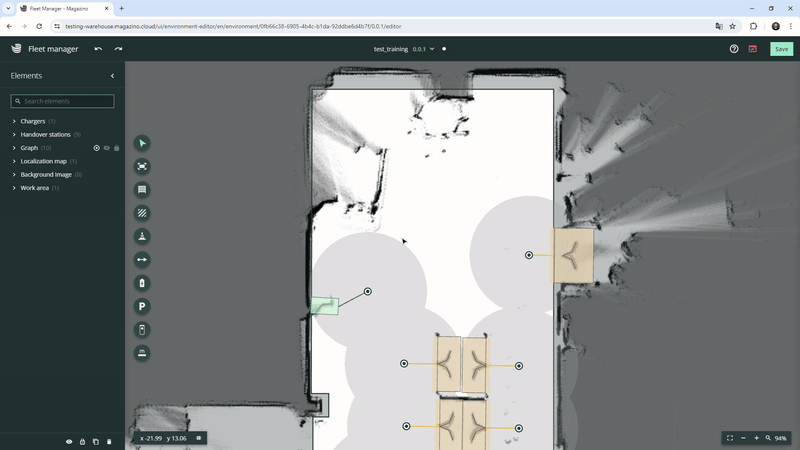Activate the frame selection tool below the pointer
The height and width of the screenshot is (450, 800).
click(x=142, y=166)
